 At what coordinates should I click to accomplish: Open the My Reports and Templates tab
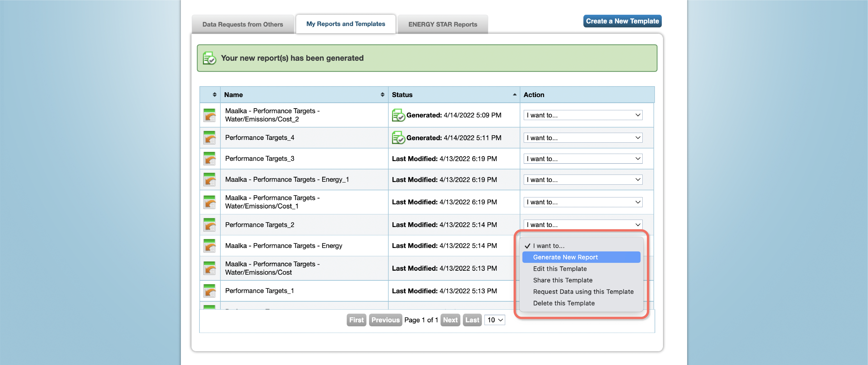[x=346, y=24]
